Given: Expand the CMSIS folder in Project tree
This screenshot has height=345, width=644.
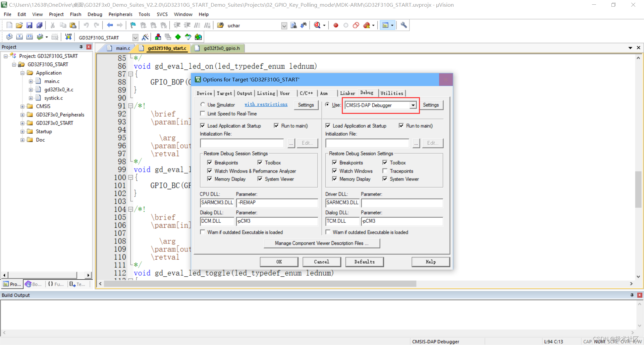Looking at the screenshot, I should (x=22, y=106).
